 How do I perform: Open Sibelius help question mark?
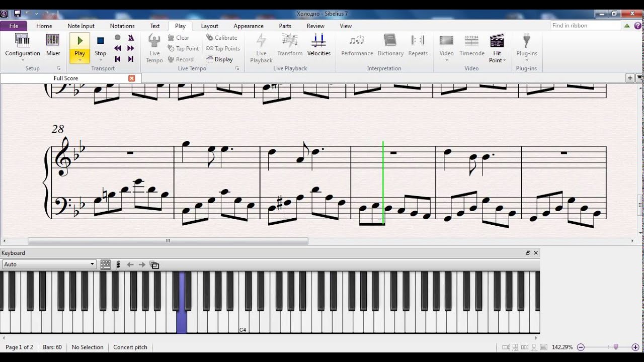(637, 26)
